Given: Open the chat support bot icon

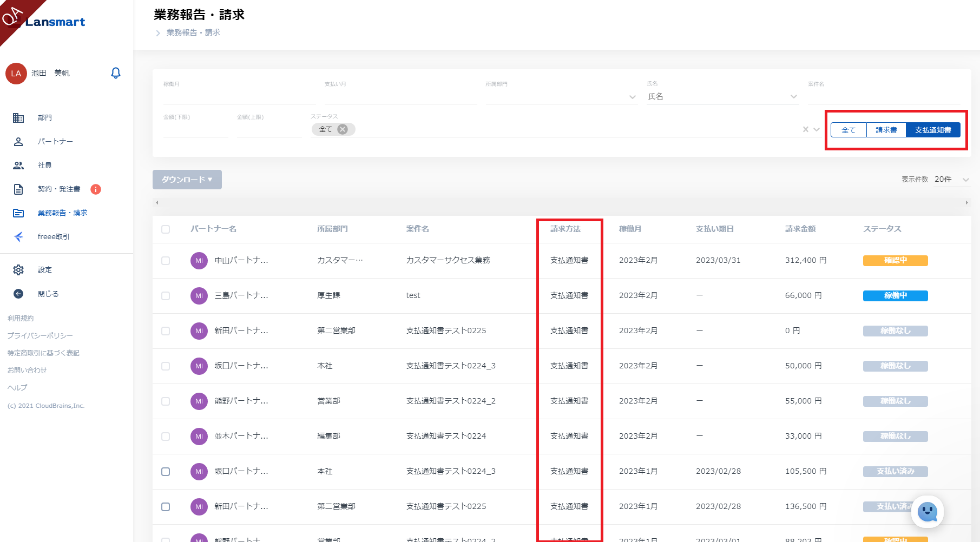Looking at the screenshot, I should coord(927,511).
